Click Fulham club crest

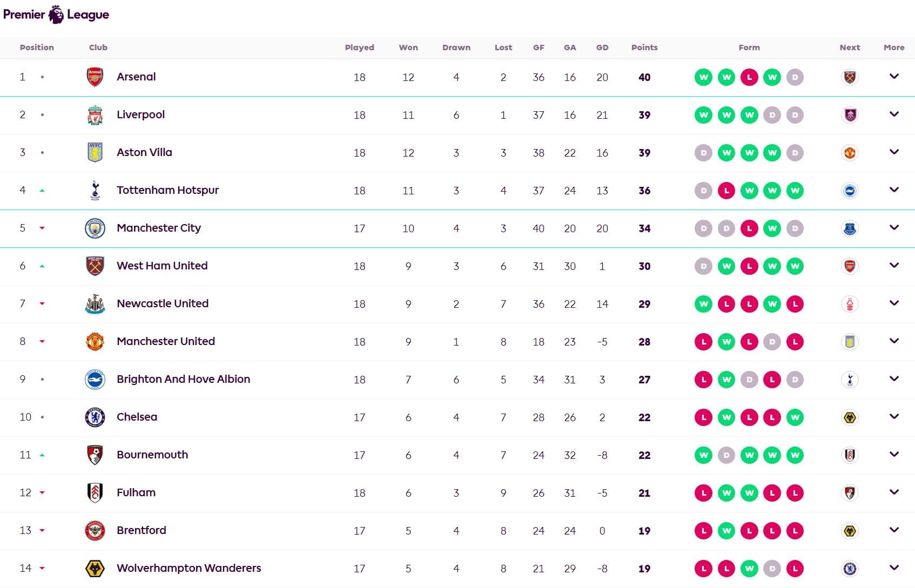(x=95, y=493)
